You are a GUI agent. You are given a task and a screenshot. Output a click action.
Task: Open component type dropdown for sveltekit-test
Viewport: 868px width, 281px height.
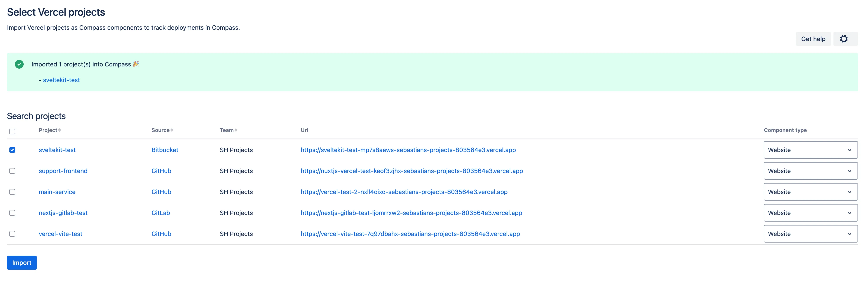tap(810, 150)
